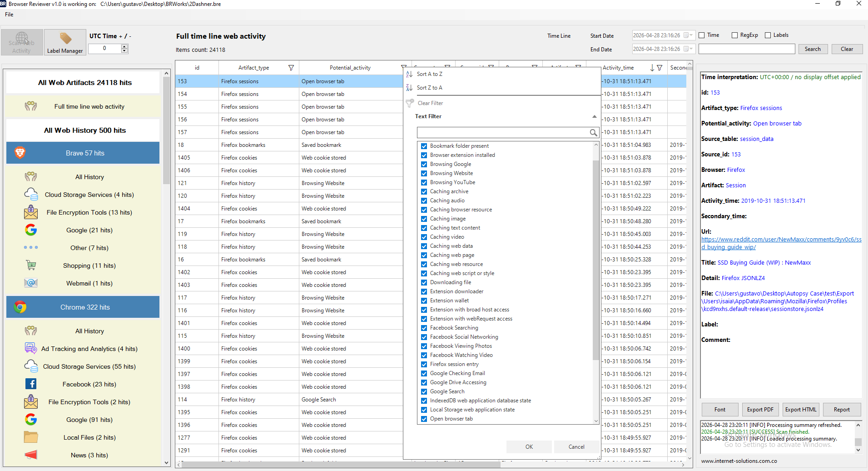This screenshot has height=471, width=868.
Task: Click the Brave lion icon
Action: (x=20, y=153)
